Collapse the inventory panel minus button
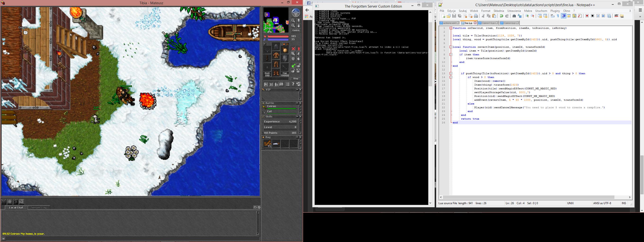This screenshot has width=644, height=242. pyautogui.click(x=265, y=44)
